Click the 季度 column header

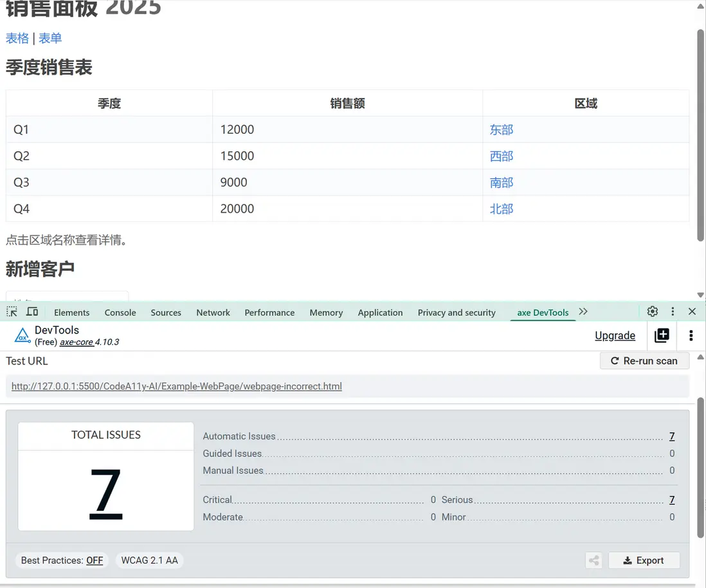click(x=109, y=103)
